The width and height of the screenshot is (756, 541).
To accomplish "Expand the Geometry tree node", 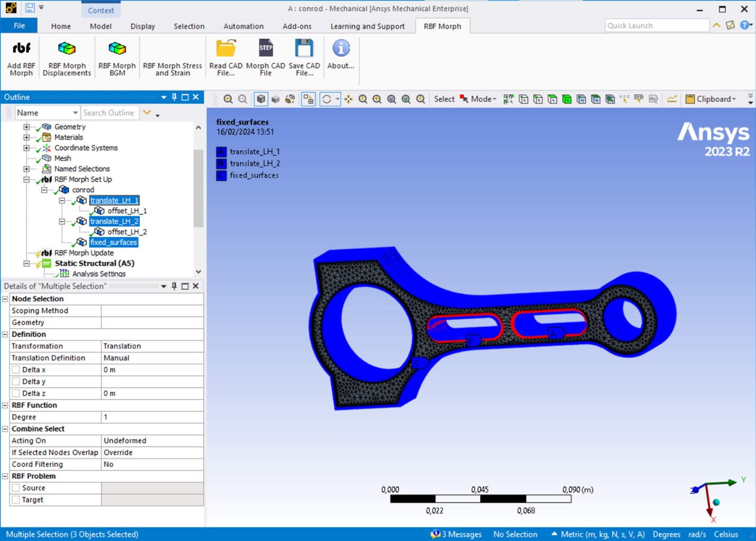I will coord(26,127).
